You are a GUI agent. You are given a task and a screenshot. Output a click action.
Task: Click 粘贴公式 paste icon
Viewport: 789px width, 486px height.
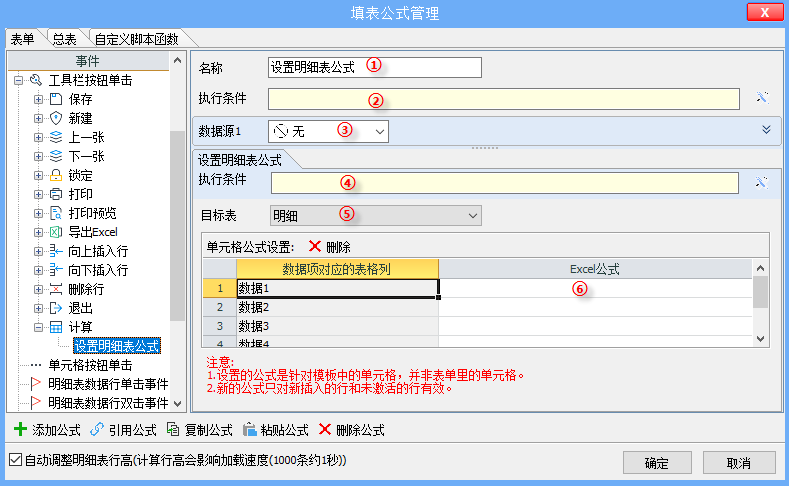tap(250, 429)
